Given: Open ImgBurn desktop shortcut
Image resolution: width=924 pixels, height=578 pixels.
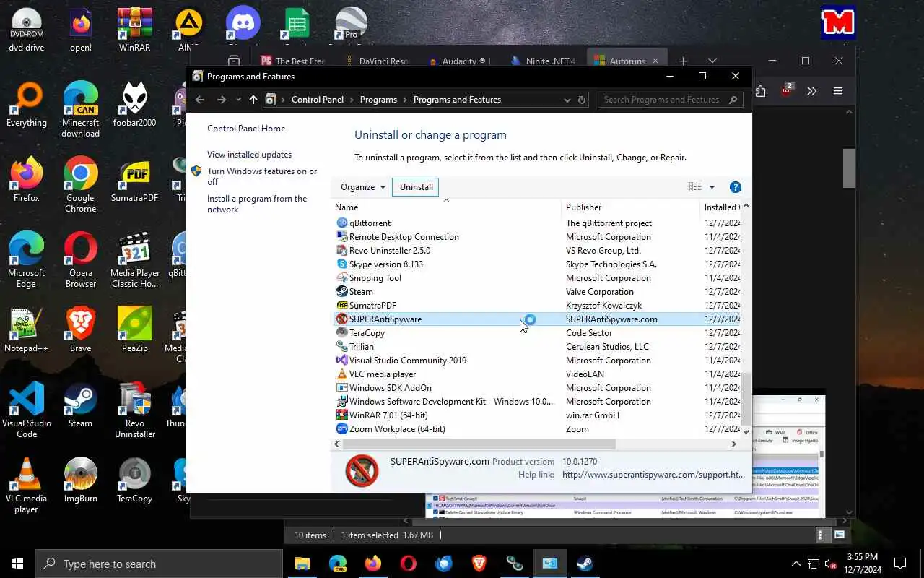Looking at the screenshot, I should [80, 480].
